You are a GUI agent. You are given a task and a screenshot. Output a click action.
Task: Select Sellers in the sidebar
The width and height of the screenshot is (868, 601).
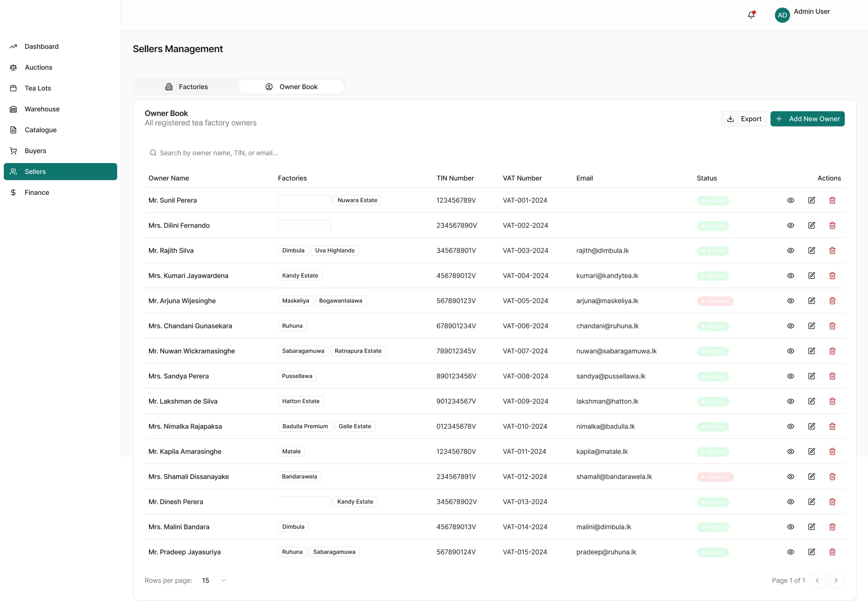point(60,172)
